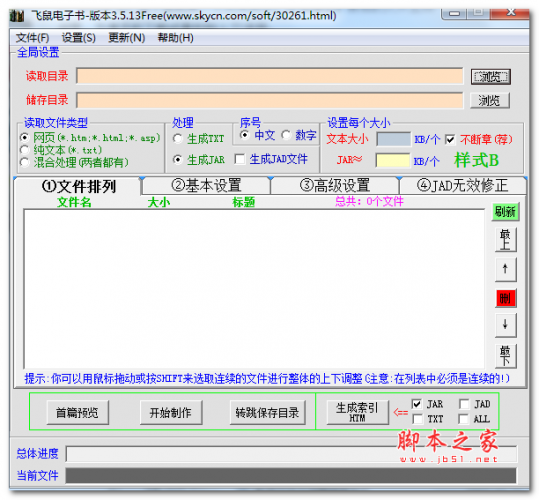Click the green 刷新 refresh button
The image size is (539, 500).
505,212
